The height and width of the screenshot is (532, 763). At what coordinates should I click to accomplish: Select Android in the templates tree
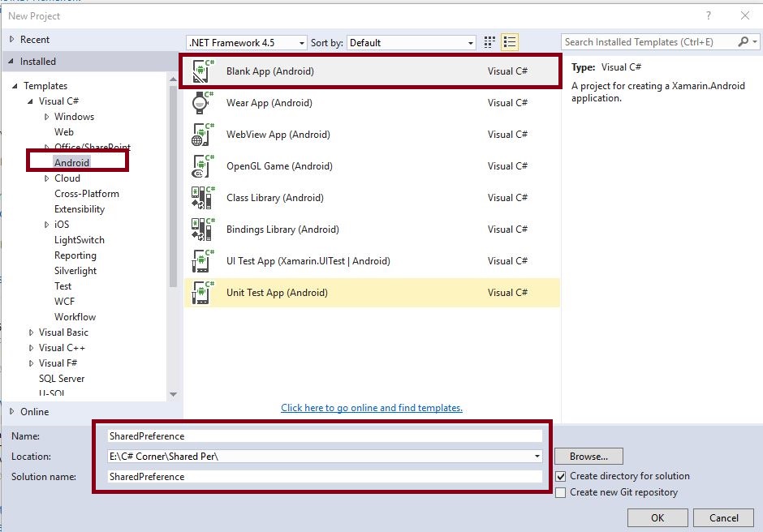point(71,162)
